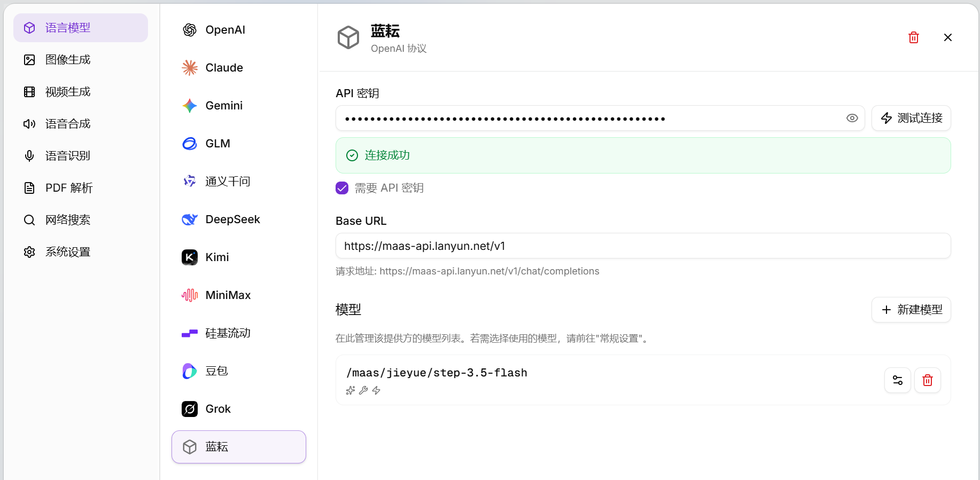Open the 语音合成 section
The width and height of the screenshot is (980, 480).
81,124
